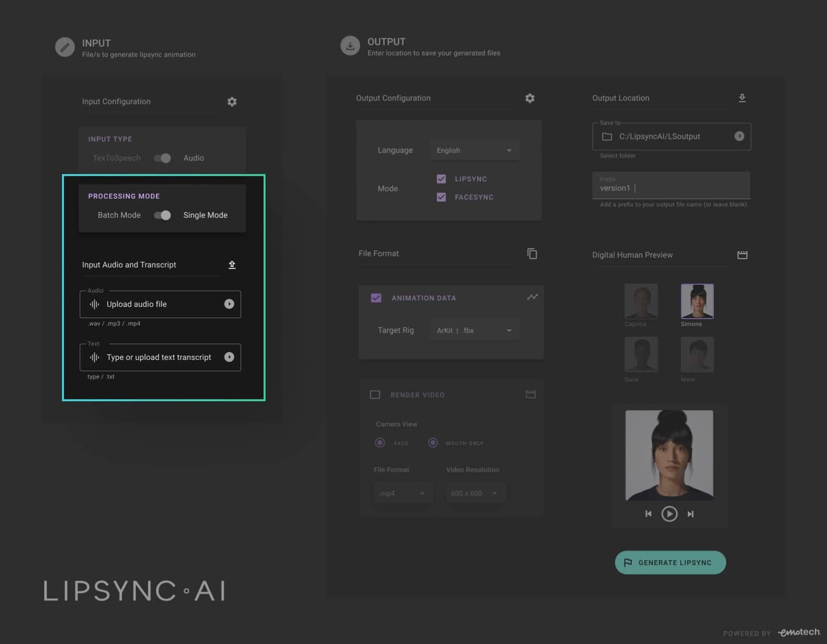Click the Generate Lipsync button
The height and width of the screenshot is (644, 827).
tap(670, 562)
